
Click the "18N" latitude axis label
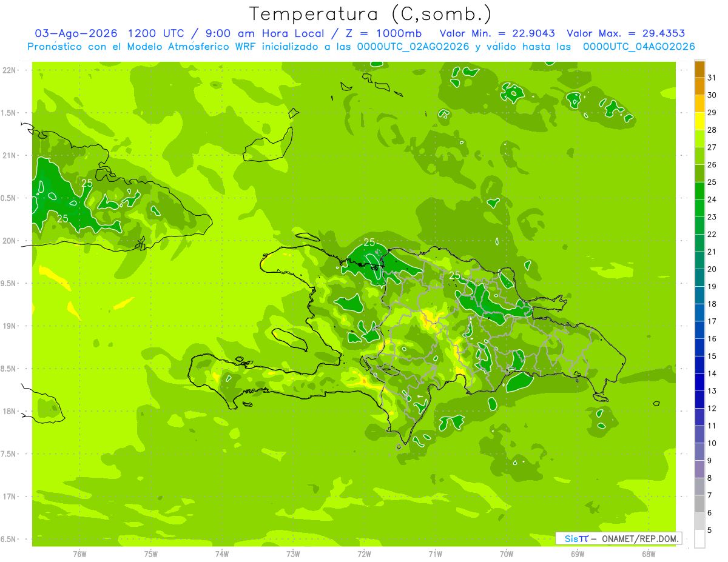[9, 411]
